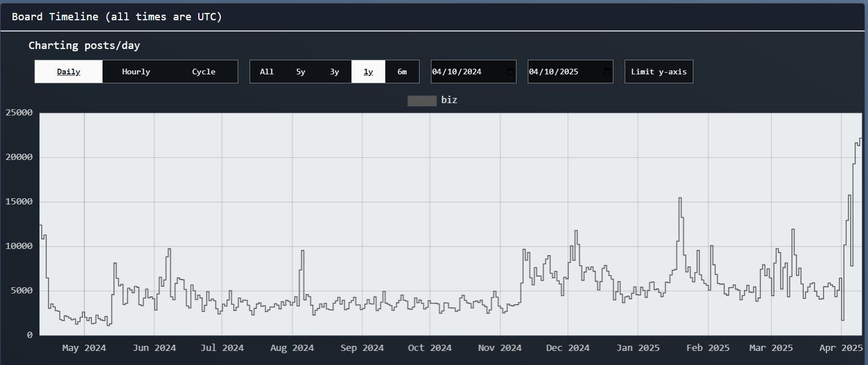This screenshot has height=365, width=868.
Task: Select the 6m time range
Action: [x=402, y=72]
